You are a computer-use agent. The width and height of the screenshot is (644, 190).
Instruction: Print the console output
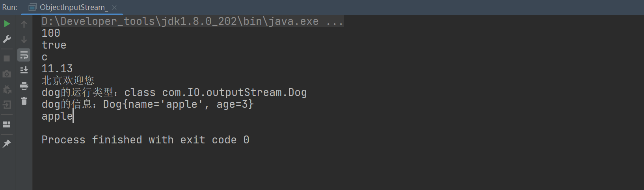tap(24, 86)
